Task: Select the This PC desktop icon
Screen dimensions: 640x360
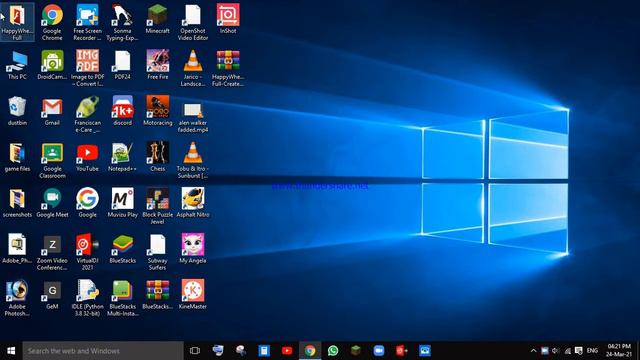Action: (17, 65)
